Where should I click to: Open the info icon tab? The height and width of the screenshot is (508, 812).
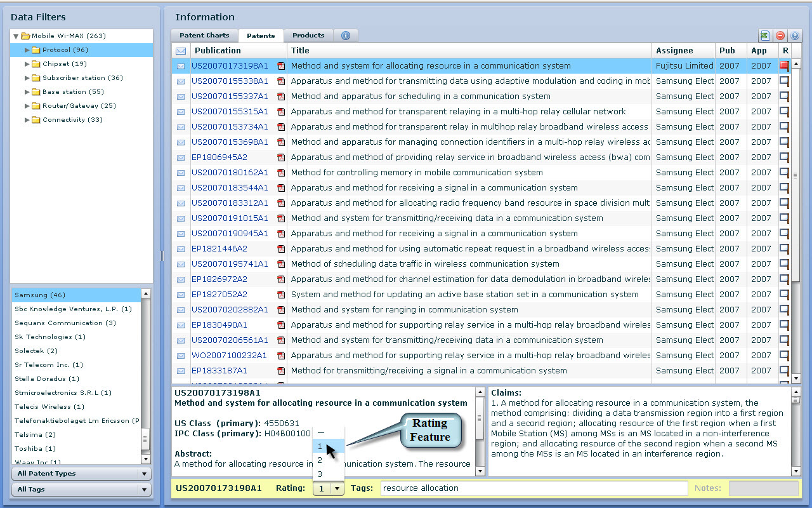tap(345, 36)
